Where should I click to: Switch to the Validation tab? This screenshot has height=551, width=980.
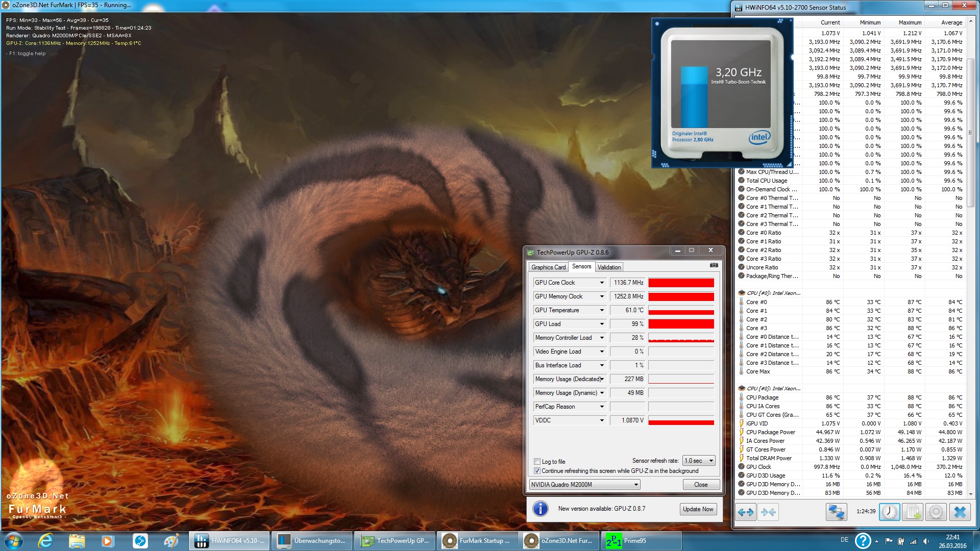[x=609, y=267]
